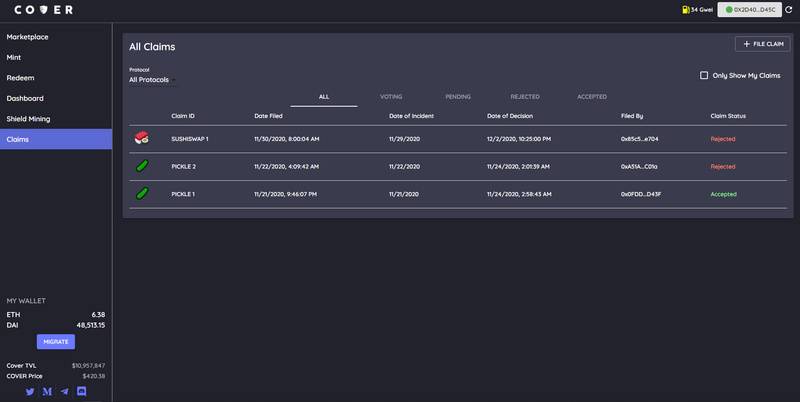Click the refresh icon at top right
Screen dimensions: 800x402
[x=789, y=9]
